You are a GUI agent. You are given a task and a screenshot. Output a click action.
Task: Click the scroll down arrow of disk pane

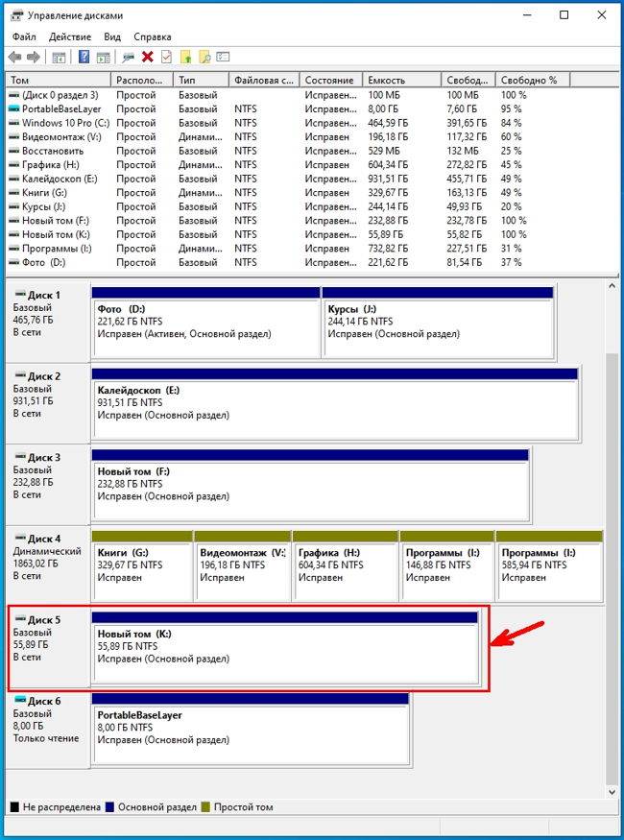coord(612,791)
